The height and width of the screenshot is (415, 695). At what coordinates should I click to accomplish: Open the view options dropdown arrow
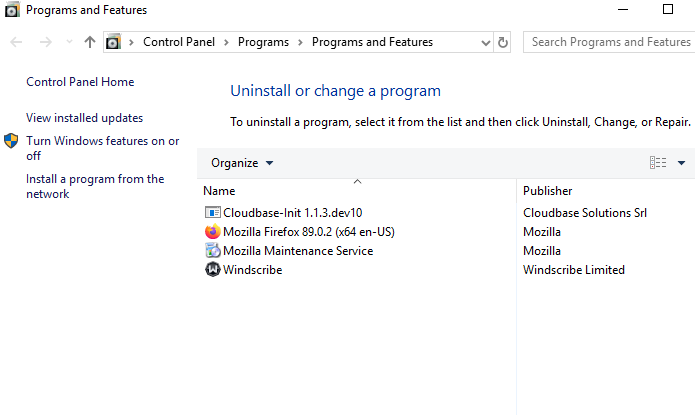click(682, 163)
